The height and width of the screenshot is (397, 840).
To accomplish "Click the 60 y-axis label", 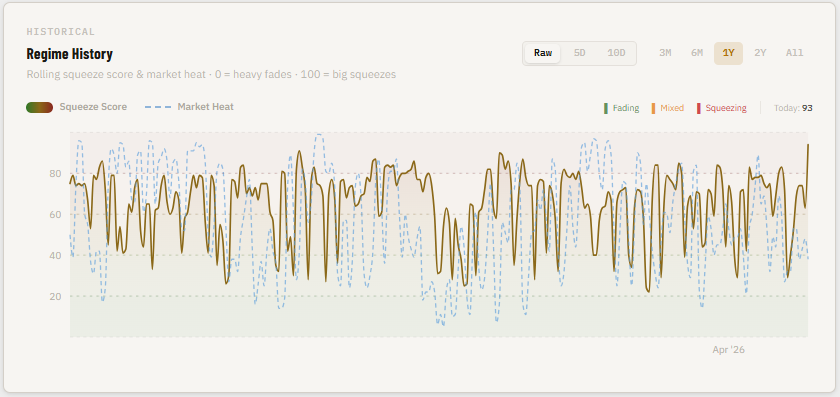I will [55, 214].
